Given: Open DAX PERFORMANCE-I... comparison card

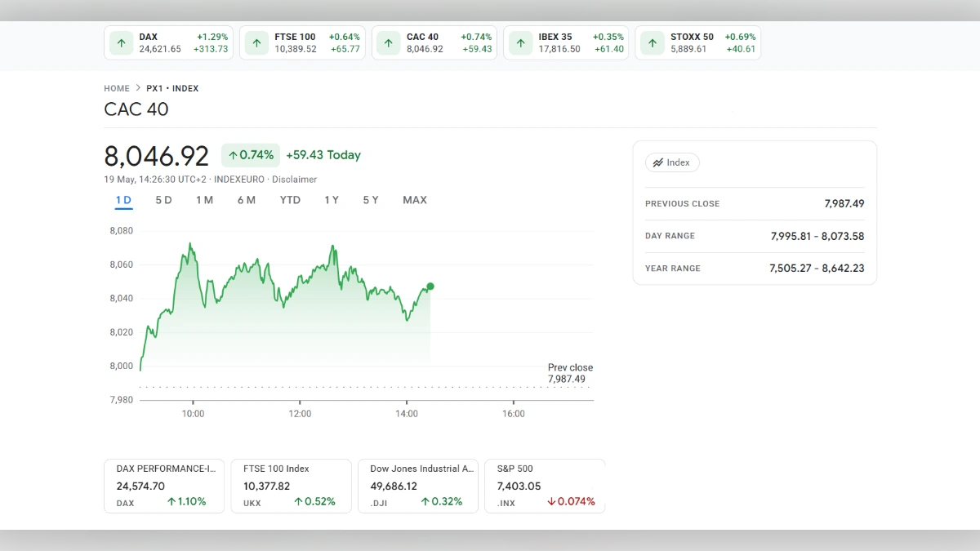Looking at the screenshot, I should [x=164, y=486].
